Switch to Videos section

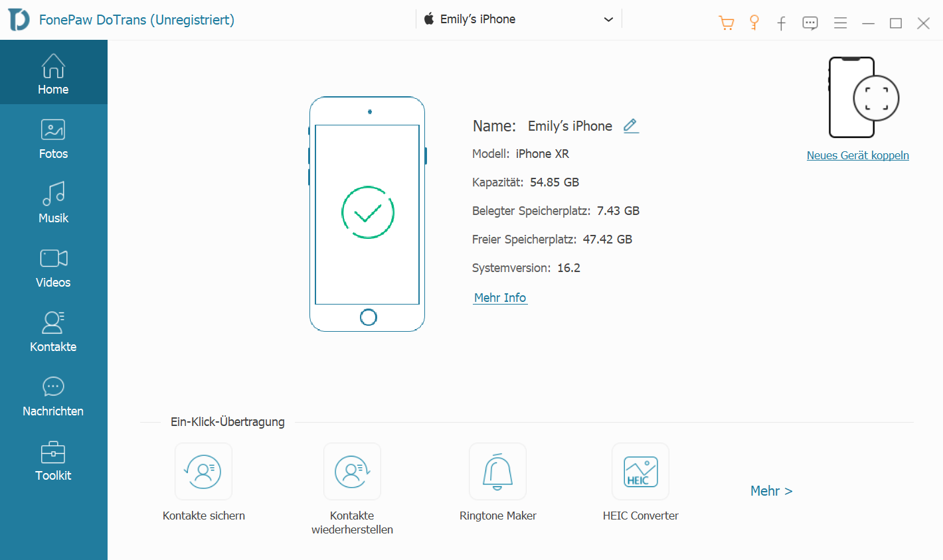[53, 267]
